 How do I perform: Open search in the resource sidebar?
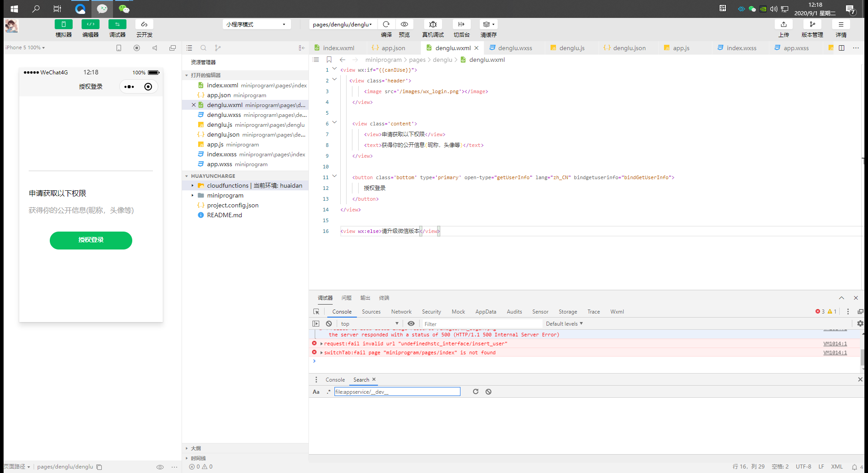(204, 48)
